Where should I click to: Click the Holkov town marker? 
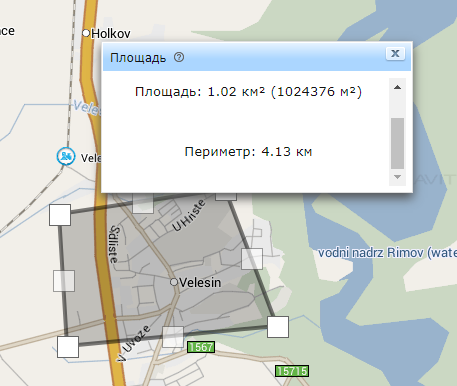[x=86, y=33]
